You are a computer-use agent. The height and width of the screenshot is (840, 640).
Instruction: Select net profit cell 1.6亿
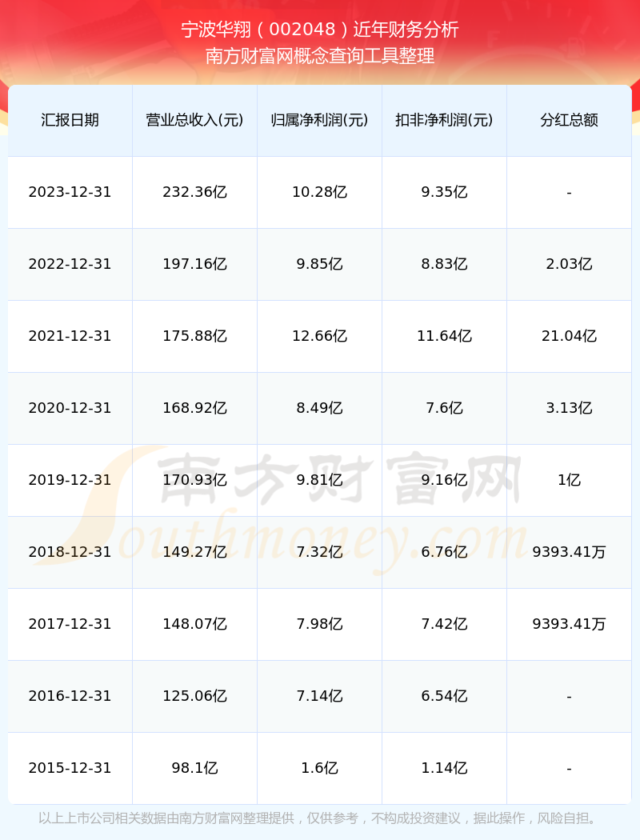coord(320,768)
